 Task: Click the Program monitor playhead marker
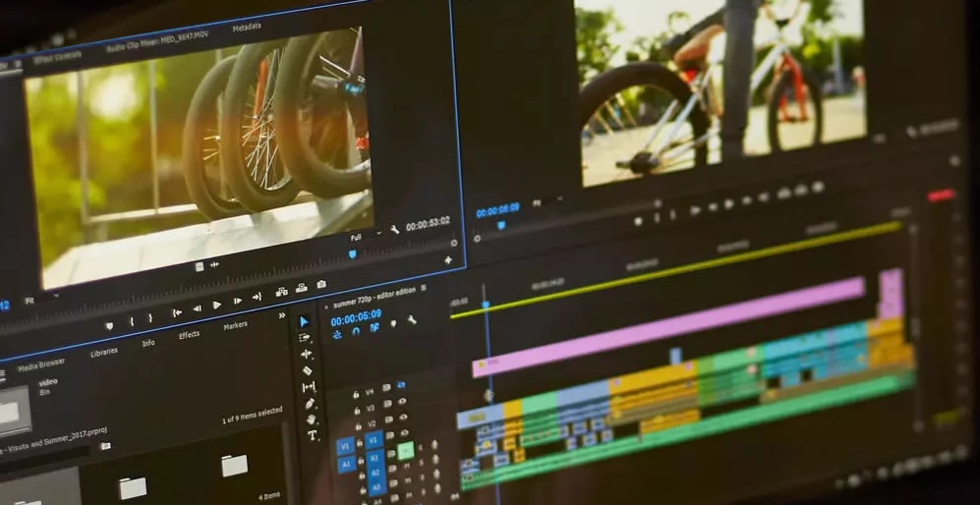point(500,226)
